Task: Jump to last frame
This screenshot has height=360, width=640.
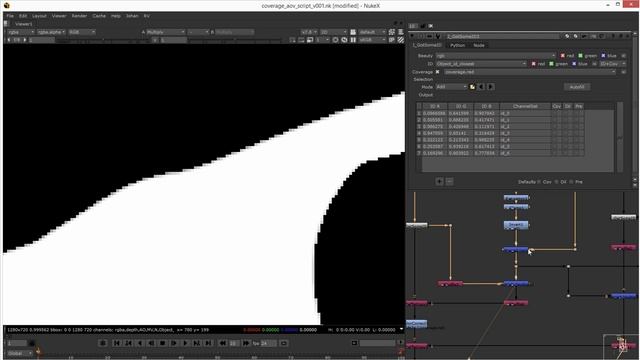Action: pos(208,343)
